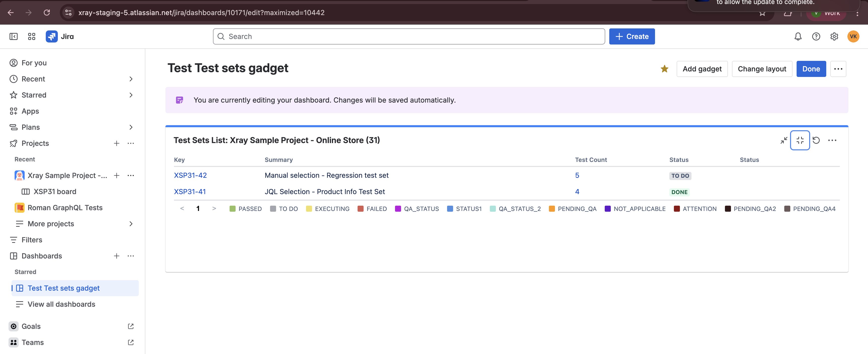The height and width of the screenshot is (354, 868).
Task: Open the Filters sidebar item
Action: pos(32,240)
